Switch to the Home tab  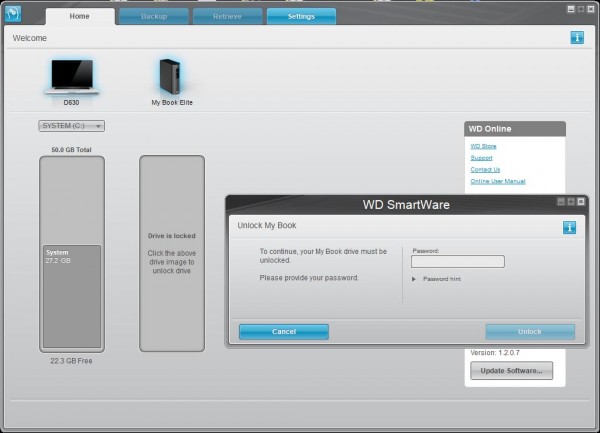pos(79,16)
